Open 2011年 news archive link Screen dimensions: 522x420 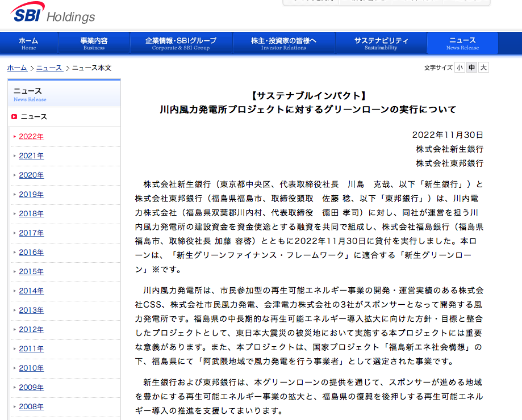31,349
